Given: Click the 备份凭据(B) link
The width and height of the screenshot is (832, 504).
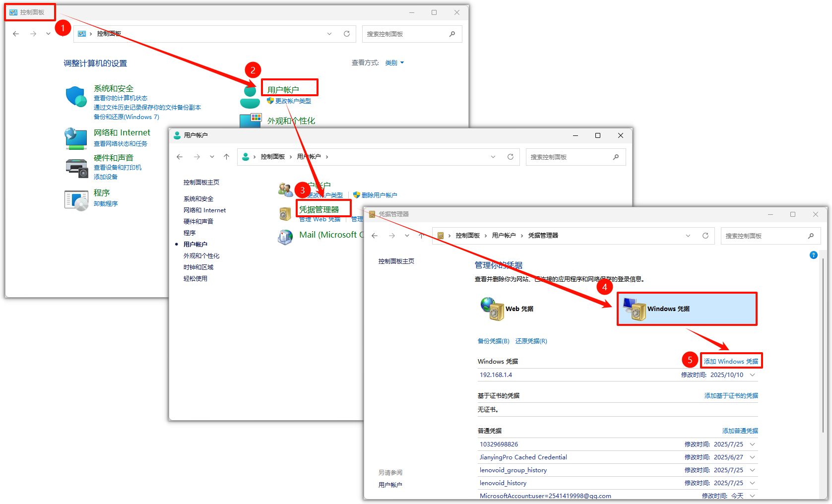Looking at the screenshot, I should click(493, 341).
